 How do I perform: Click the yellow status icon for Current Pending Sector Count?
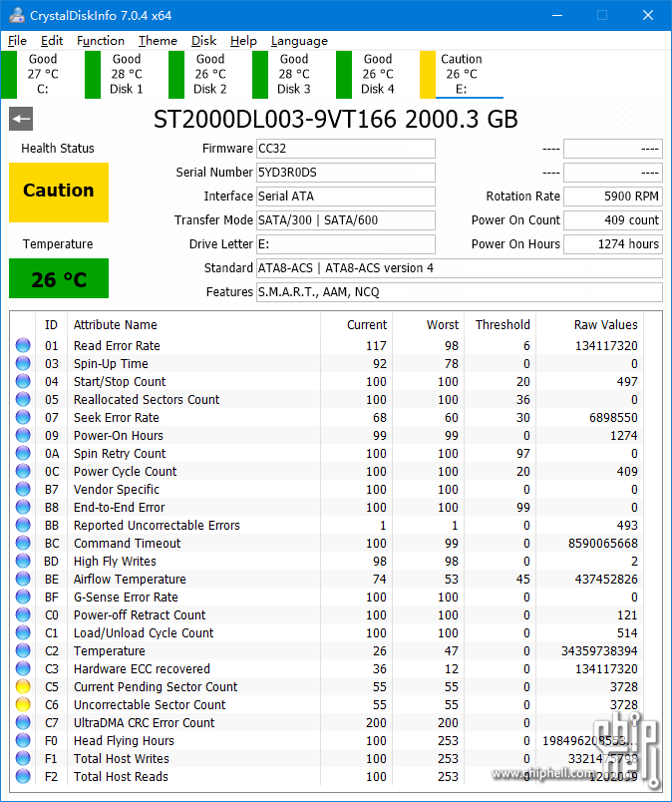[x=23, y=687]
